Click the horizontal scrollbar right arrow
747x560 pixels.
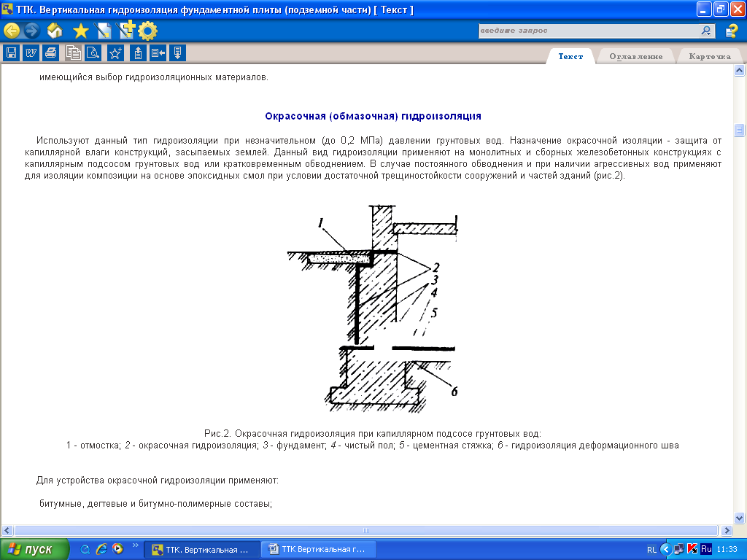727,530
